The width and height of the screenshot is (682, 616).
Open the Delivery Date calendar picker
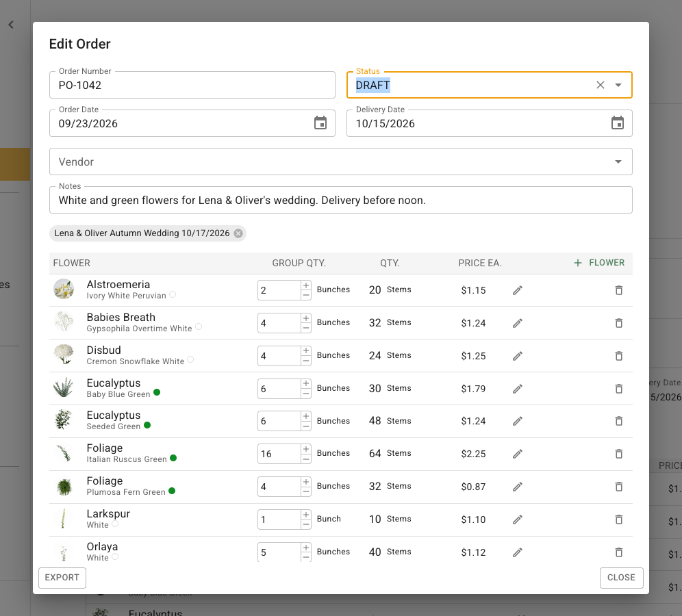tap(618, 123)
